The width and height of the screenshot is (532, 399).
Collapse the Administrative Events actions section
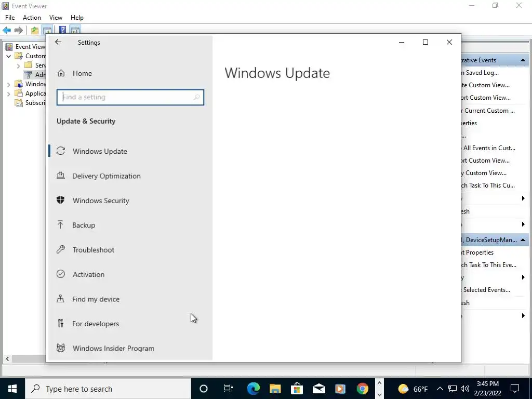(x=523, y=60)
